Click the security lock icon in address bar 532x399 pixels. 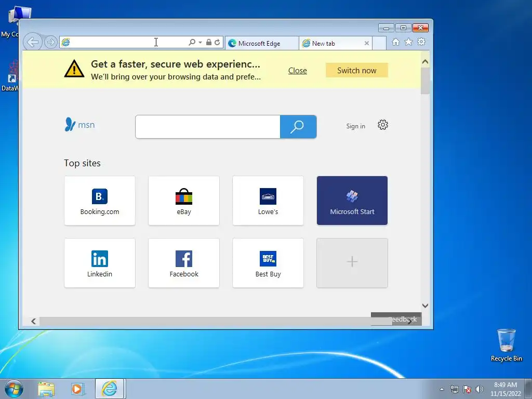(209, 42)
